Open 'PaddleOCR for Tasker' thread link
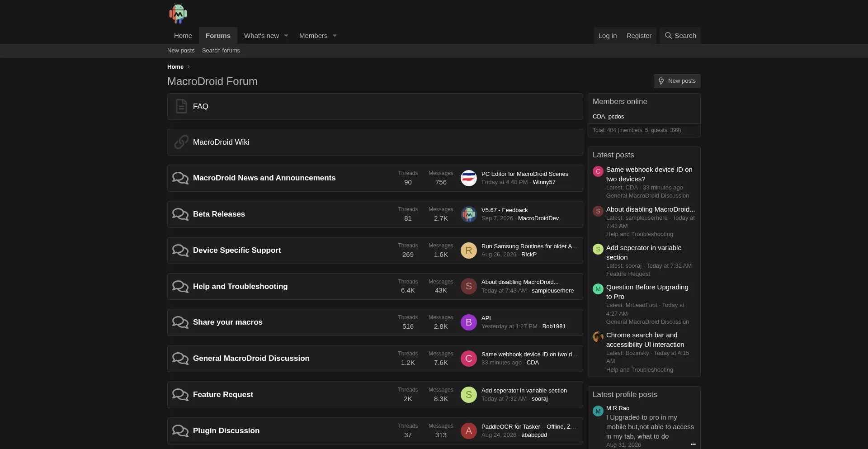This screenshot has width=868, height=449. pyautogui.click(x=528, y=427)
